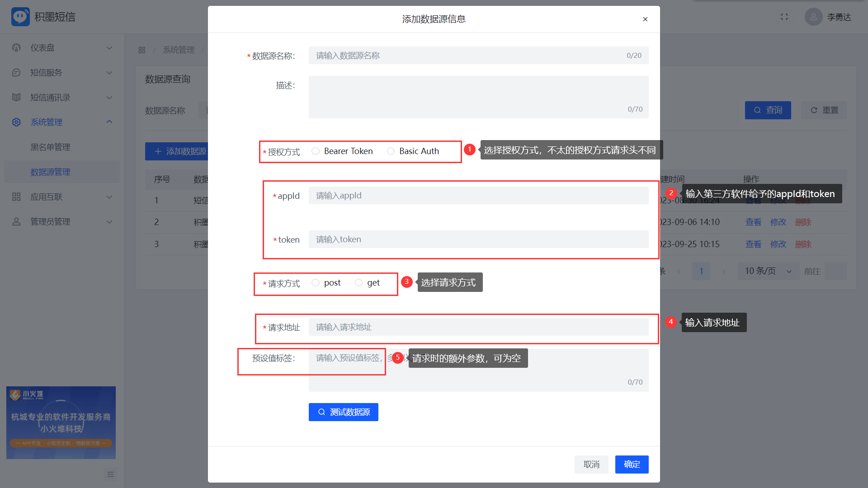
Task: Click the dashboard 仪表盘 sidebar icon
Action: [16, 48]
